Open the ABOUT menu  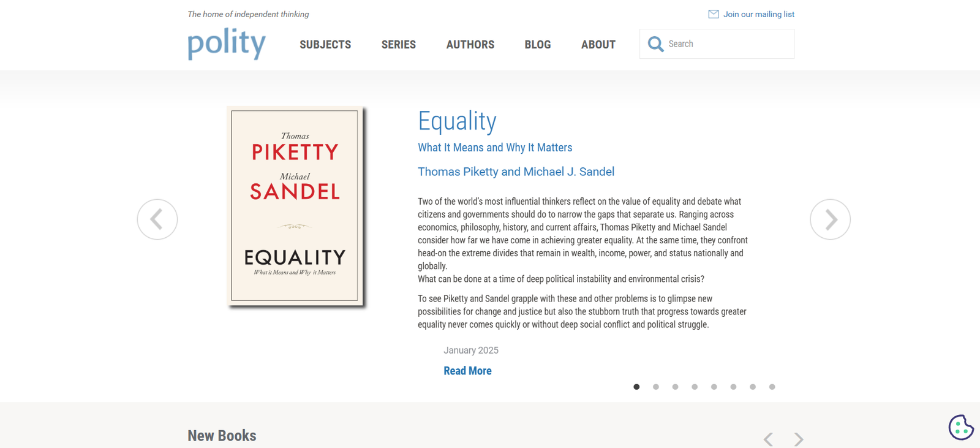pos(598,44)
